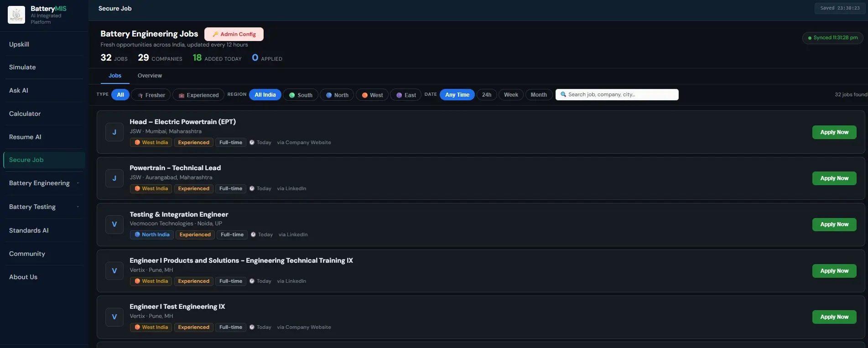Select the North region filter

337,95
